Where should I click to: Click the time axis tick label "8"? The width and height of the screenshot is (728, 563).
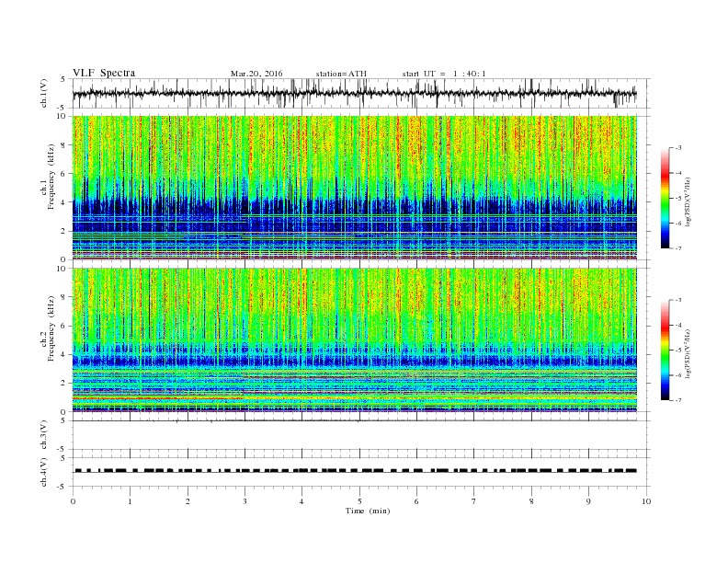531,501
